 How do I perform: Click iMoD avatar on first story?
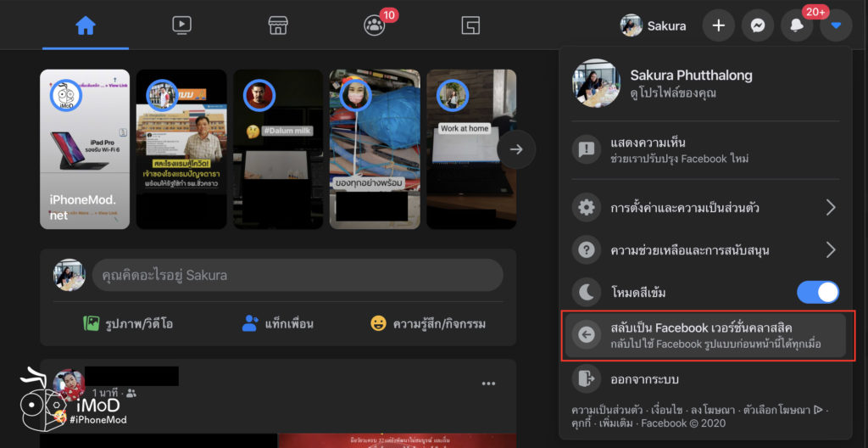(x=66, y=95)
